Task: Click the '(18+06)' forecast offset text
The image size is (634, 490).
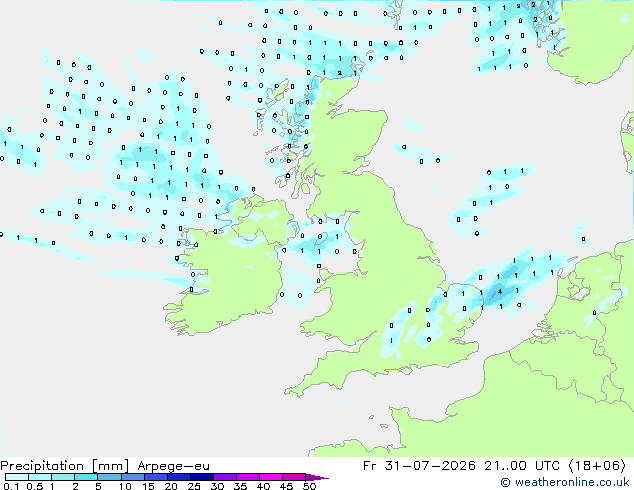Action: pyautogui.click(x=597, y=466)
